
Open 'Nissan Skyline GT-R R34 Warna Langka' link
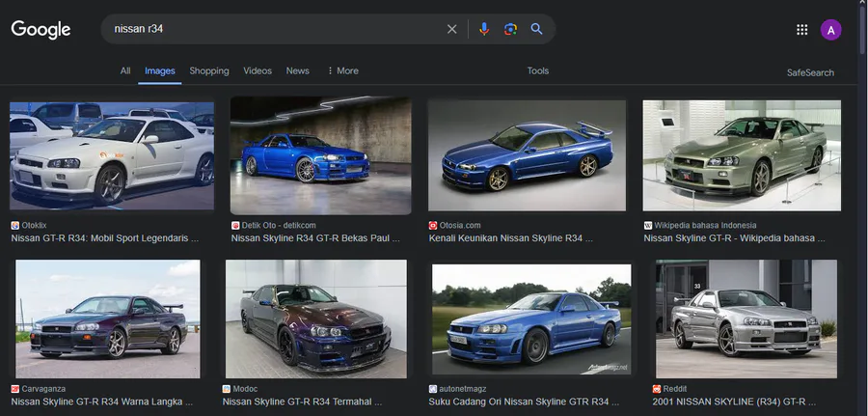(102, 402)
